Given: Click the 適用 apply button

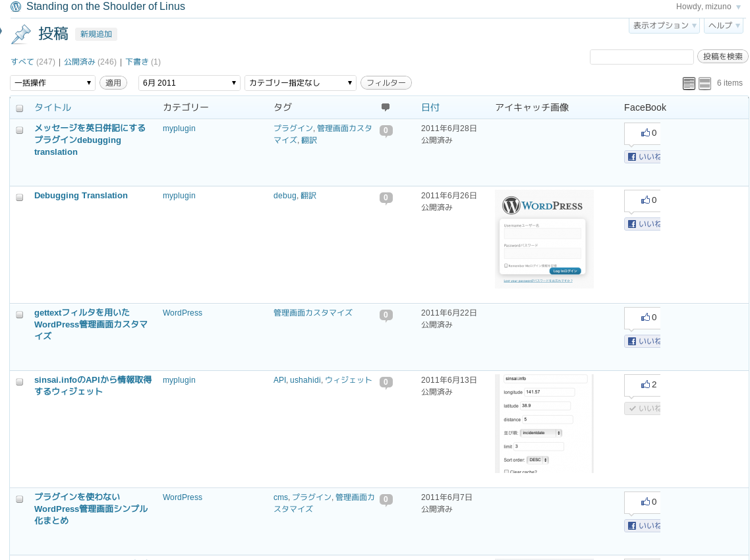Looking at the screenshot, I should [x=113, y=83].
